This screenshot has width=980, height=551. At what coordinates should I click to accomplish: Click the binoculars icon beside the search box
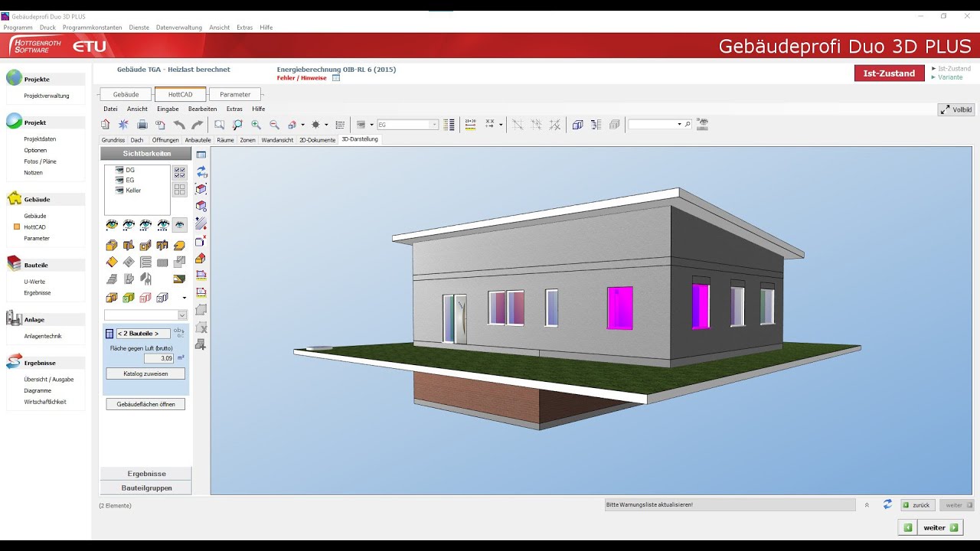702,124
